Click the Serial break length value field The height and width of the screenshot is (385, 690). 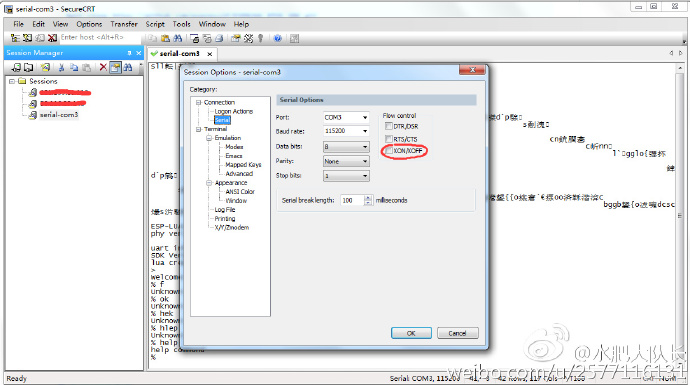click(x=352, y=200)
